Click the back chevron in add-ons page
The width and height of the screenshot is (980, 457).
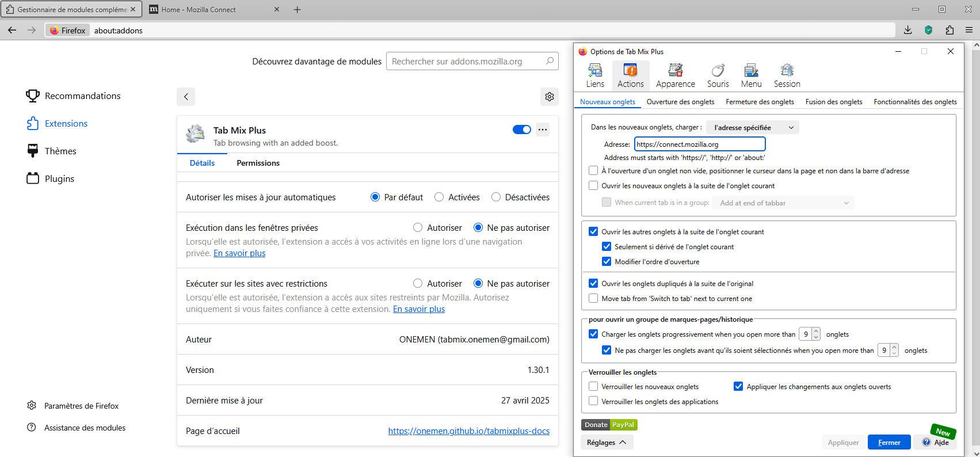point(186,97)
